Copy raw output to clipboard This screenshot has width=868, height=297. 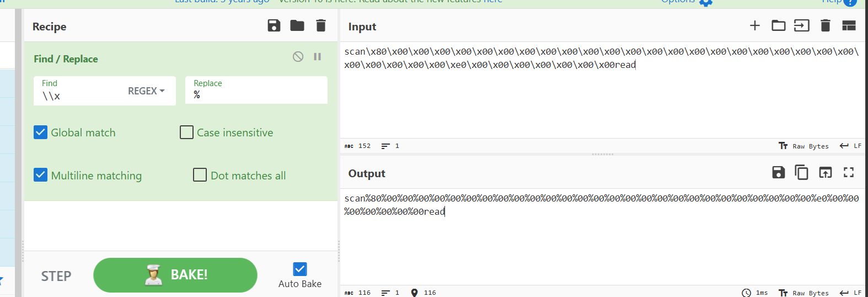coord(801,172)
